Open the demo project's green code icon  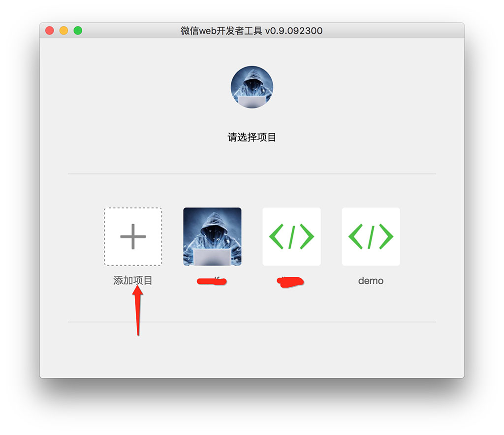click(x=371, y=236)
